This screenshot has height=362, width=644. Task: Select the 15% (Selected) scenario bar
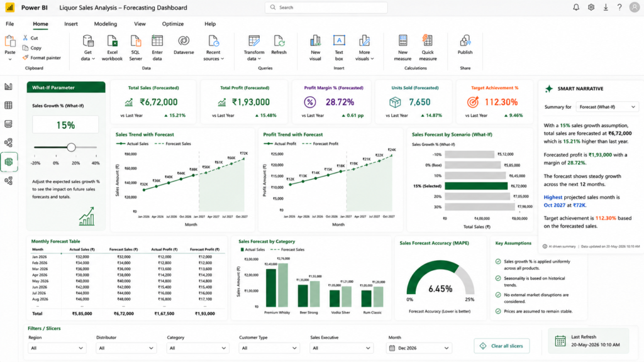coord(476,186)
